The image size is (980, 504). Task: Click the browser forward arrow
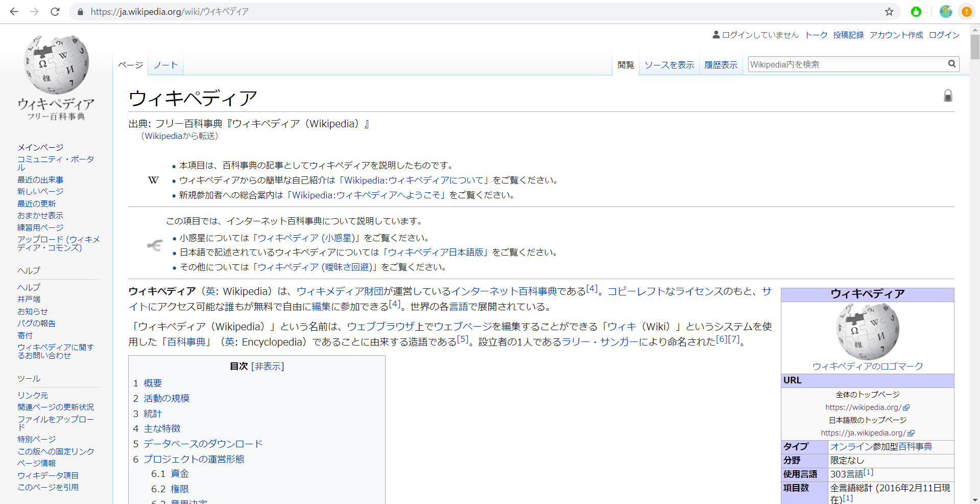pyautogui.click(x=34, y=11)
